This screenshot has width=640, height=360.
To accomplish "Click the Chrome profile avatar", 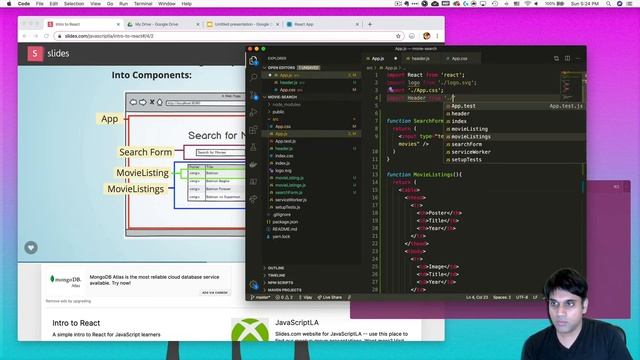I will click(x=427, y=36).
